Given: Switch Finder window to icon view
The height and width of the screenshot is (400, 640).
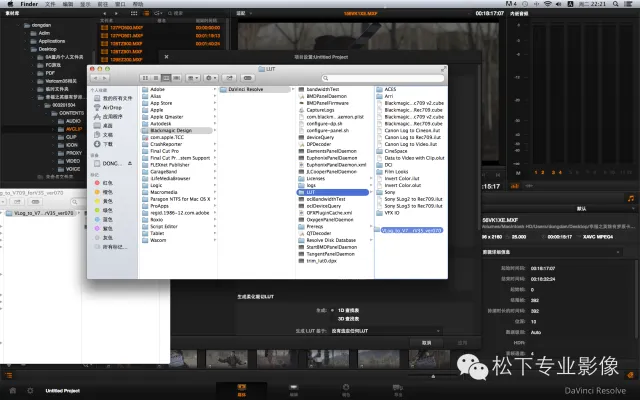Looking at the screenshot, I should tap(145, 78).
